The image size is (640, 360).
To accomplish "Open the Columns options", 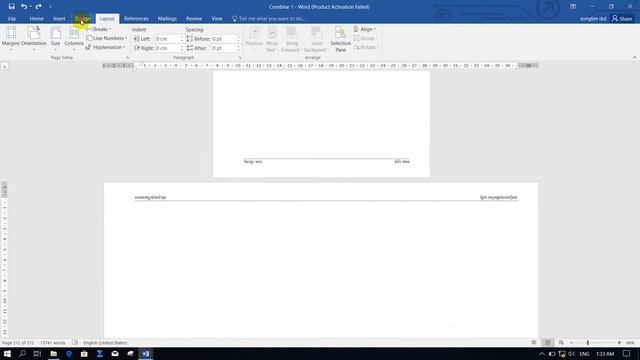I will tap(74, 38).
